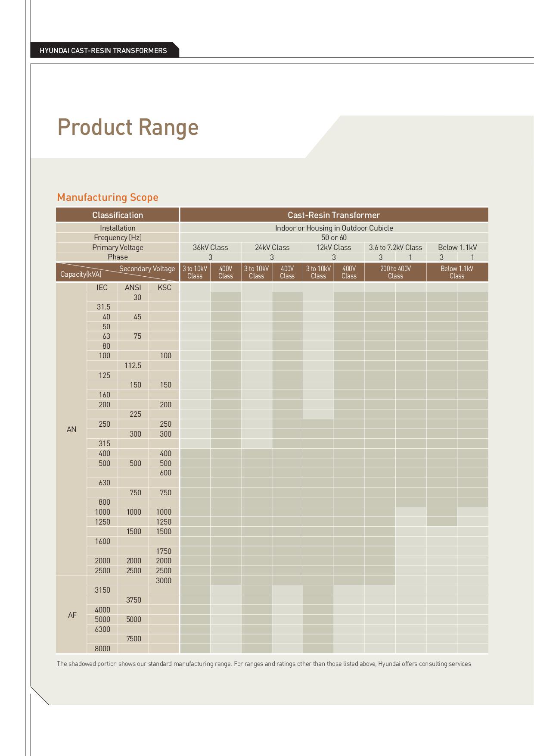The image size is (534, 756).
Task: Click the AF cooling type cell
Action: (x=72, y=615)
